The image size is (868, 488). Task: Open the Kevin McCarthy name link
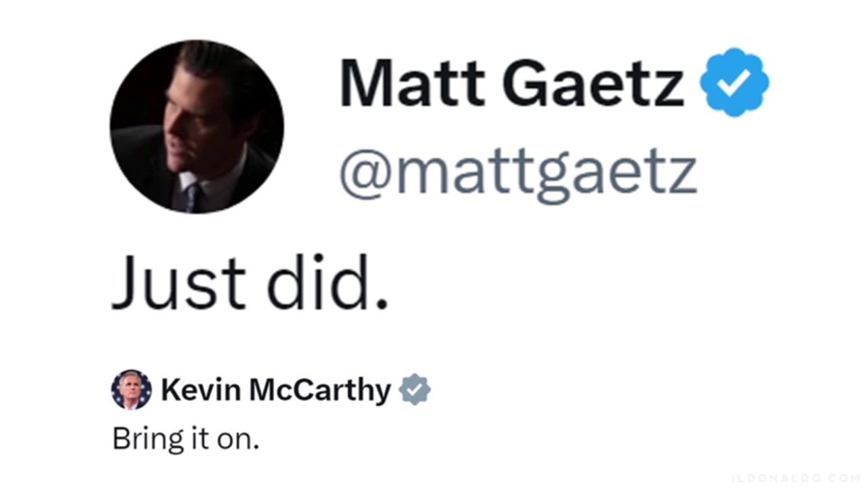point(275,390)
